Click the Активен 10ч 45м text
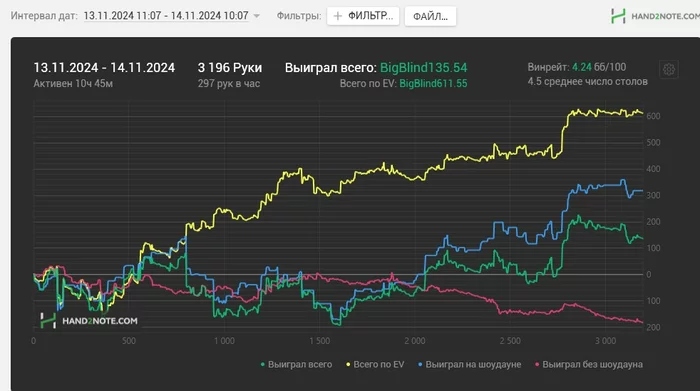The height and width of the screenshot is (391, 700). pyautogui.click(x=73, y=83)
